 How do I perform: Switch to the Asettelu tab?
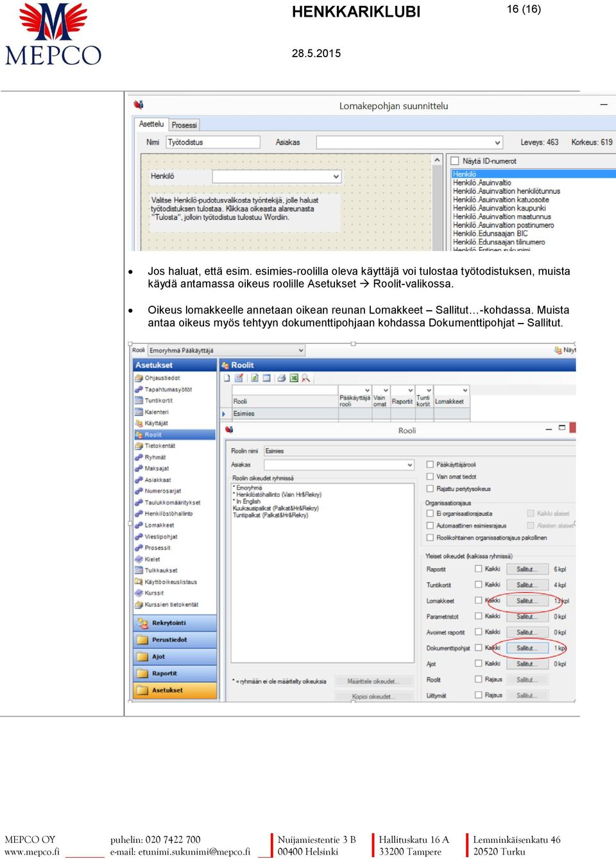(x=151, y=124)
